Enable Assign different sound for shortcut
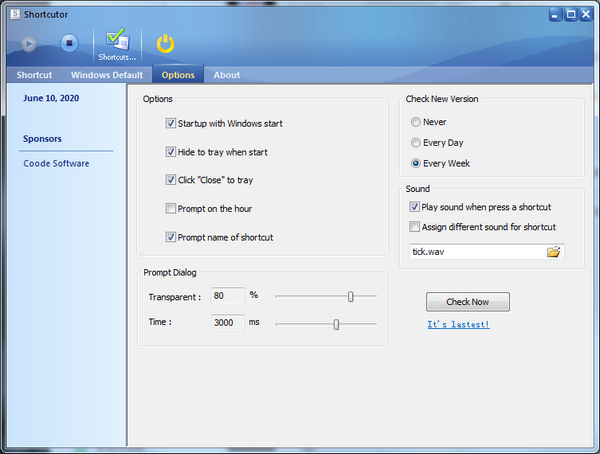Viewport: 600px width, 454px height. pyautogui.click(x=415, y=227)
